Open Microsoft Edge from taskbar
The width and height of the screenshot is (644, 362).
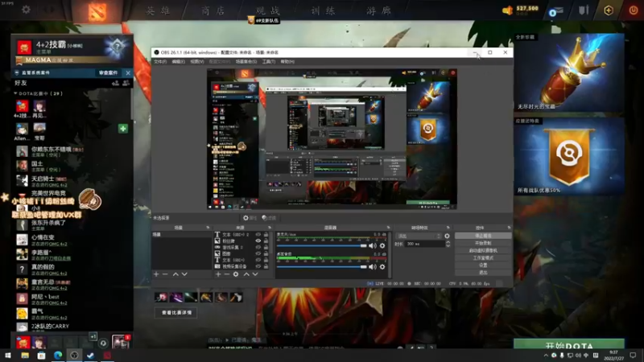tap(57, 356)
